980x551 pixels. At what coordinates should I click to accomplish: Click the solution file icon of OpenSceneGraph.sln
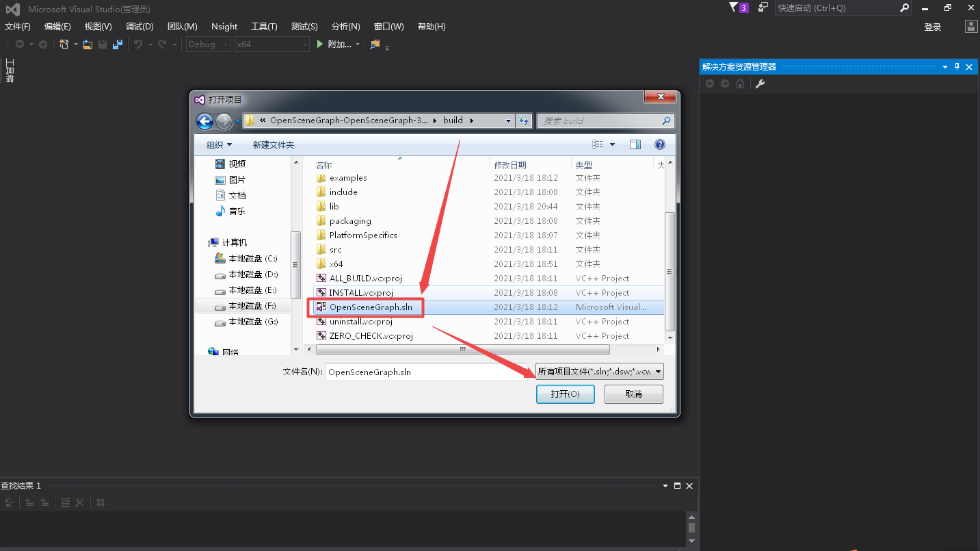[x=321, y=307]
